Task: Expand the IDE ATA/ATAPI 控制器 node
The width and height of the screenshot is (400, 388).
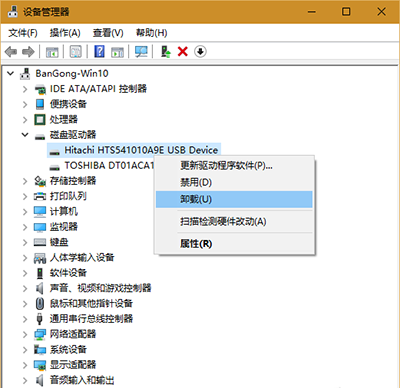Action: [x=25, y=89]
